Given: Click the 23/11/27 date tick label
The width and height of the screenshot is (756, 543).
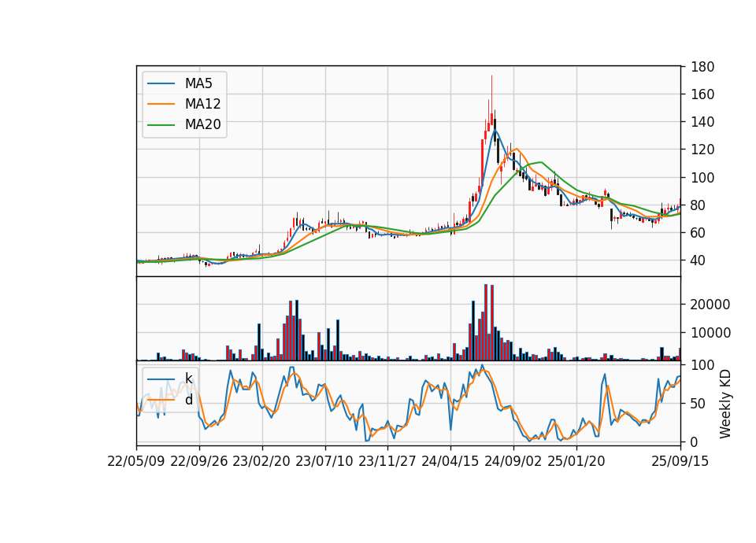Looking at the screenshot, I should coord(387,462).
